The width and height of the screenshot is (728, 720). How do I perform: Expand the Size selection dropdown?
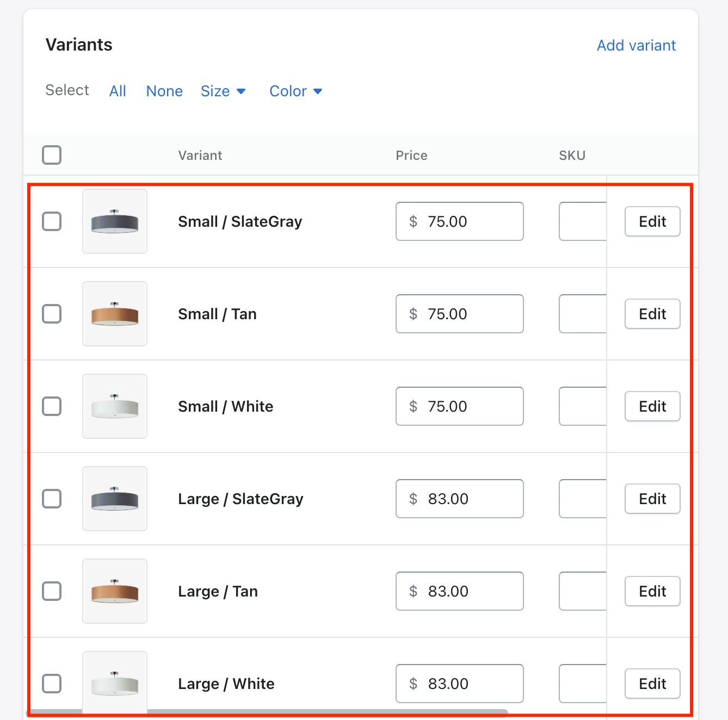[223, 91]
